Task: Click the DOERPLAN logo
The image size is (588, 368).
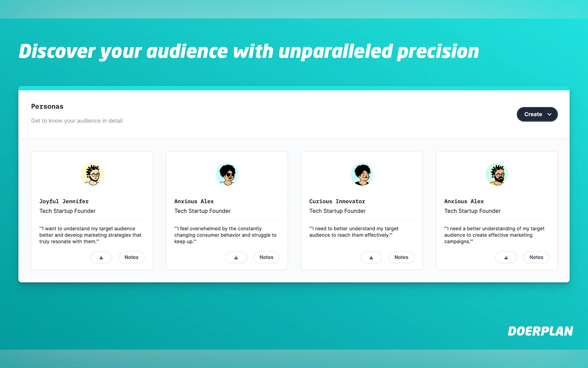Action: [x=540, y=331]
